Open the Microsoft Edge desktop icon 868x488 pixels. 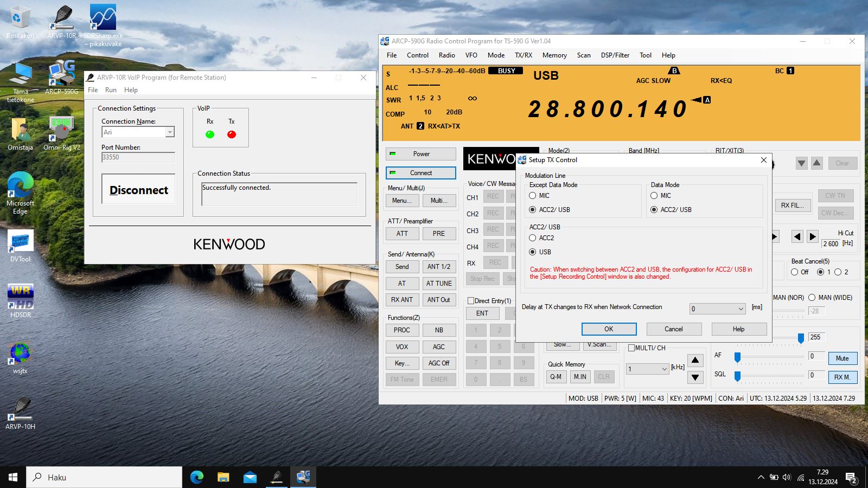click(x=20, y=194)
